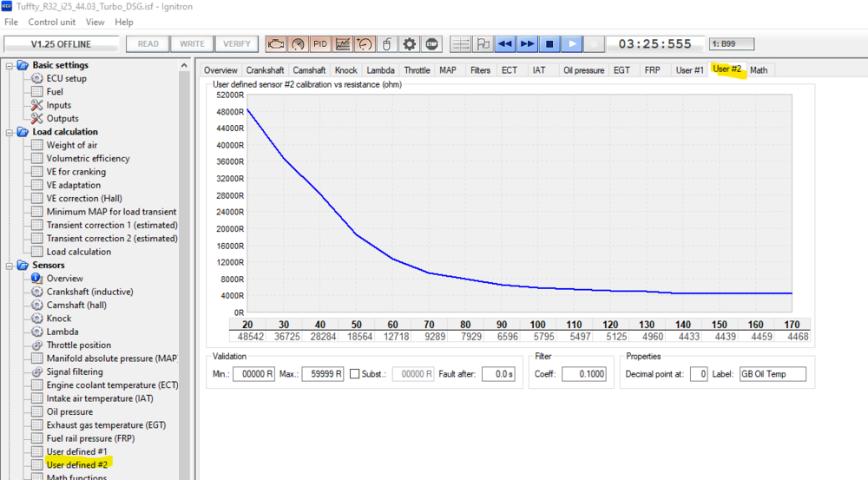868x480 pixels.
Task: Select ECU setup in the tree
Action: coord(66,78)
